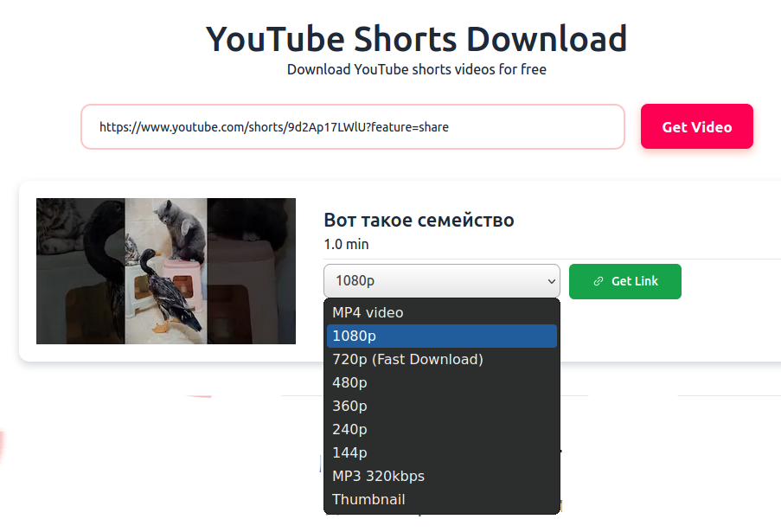Click the YouTube Shorts Download page heading
Screen dimensions: 781x532
point(416,38)
